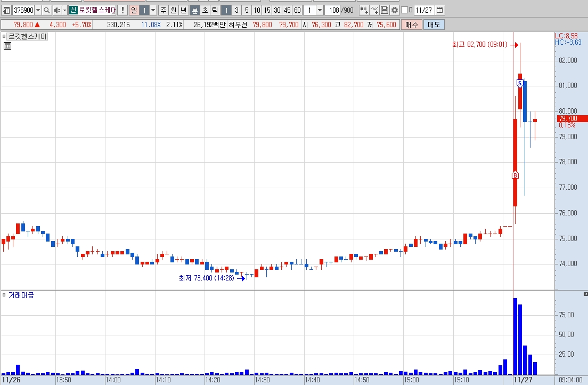Select the 월 monthly chart period
Screen dimensions: 588x385
click(x=174, y=10)
